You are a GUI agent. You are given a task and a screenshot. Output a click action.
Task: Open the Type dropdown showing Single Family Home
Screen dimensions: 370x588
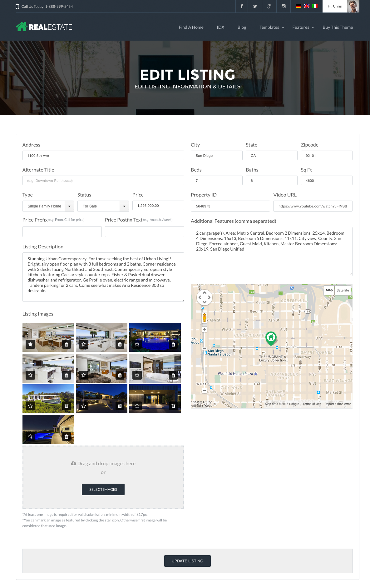point(48,206)
